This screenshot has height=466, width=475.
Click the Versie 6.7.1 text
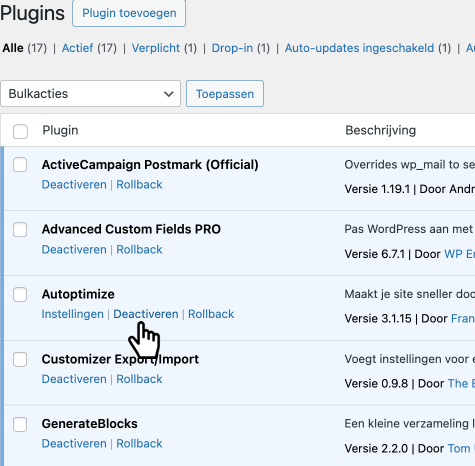click(x=375, y=254)
